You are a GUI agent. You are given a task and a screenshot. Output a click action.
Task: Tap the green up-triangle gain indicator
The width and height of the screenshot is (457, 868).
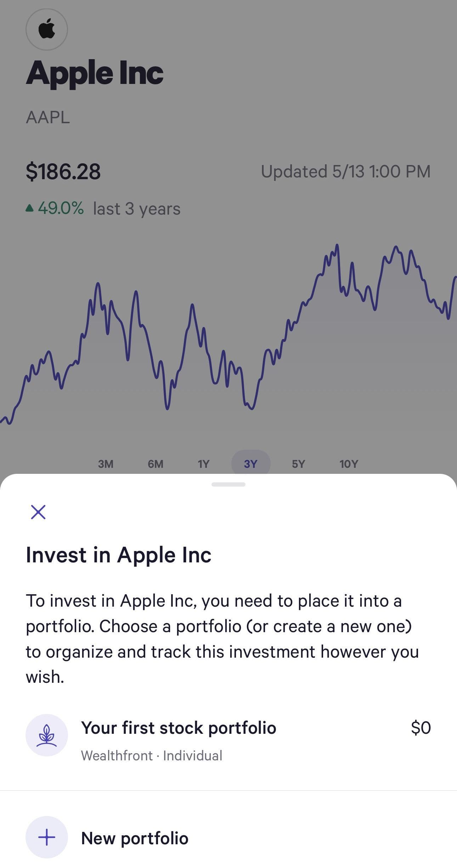coord(30,208)
